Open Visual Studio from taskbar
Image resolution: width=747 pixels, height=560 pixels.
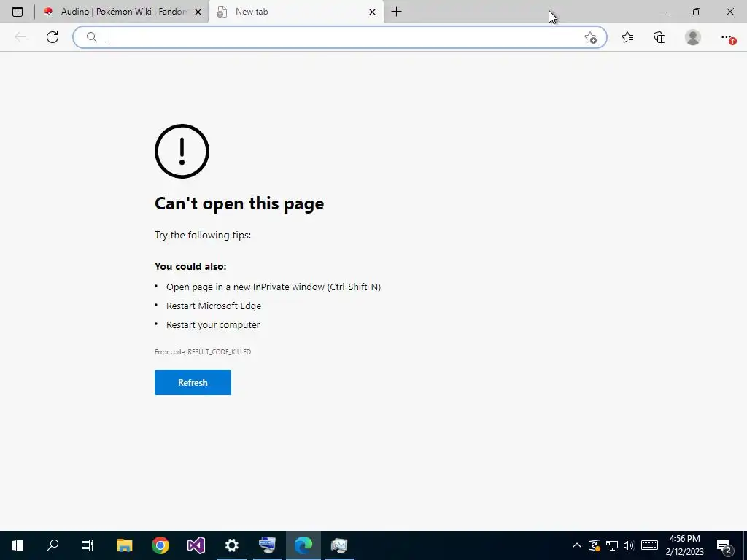pos(196,545)
